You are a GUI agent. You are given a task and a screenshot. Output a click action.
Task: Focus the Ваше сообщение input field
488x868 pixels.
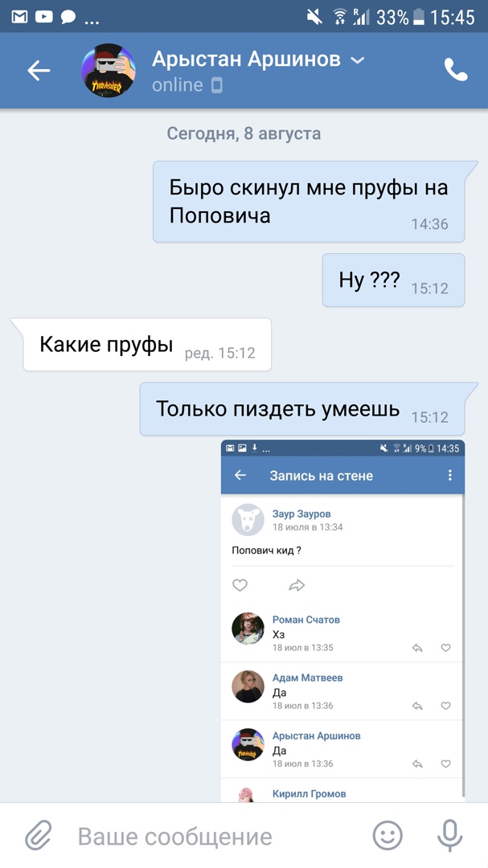click(x=216, y=836)
